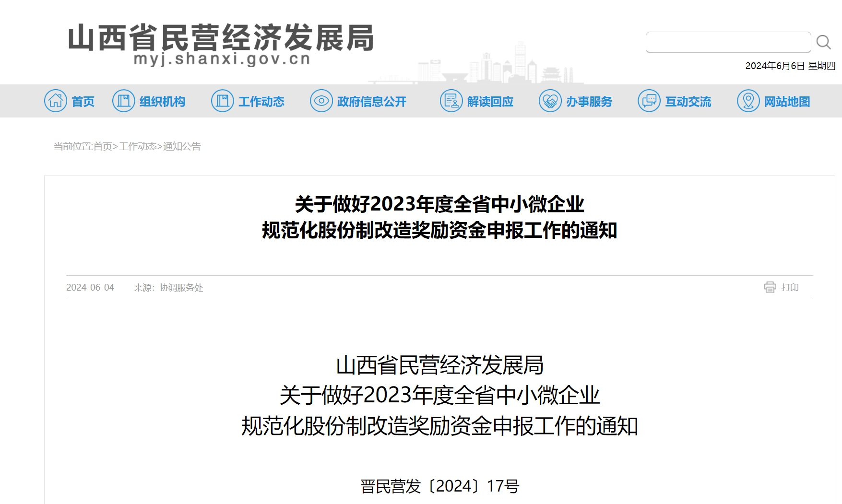Click the magnifier search icon
Screen dimensions: 842x504
824,42
